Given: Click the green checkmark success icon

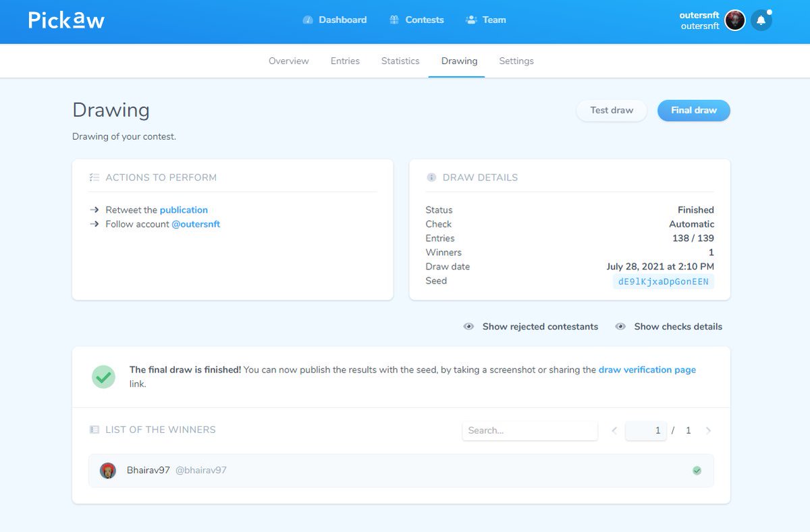Looking at the screenshot, I should (103, 377).
